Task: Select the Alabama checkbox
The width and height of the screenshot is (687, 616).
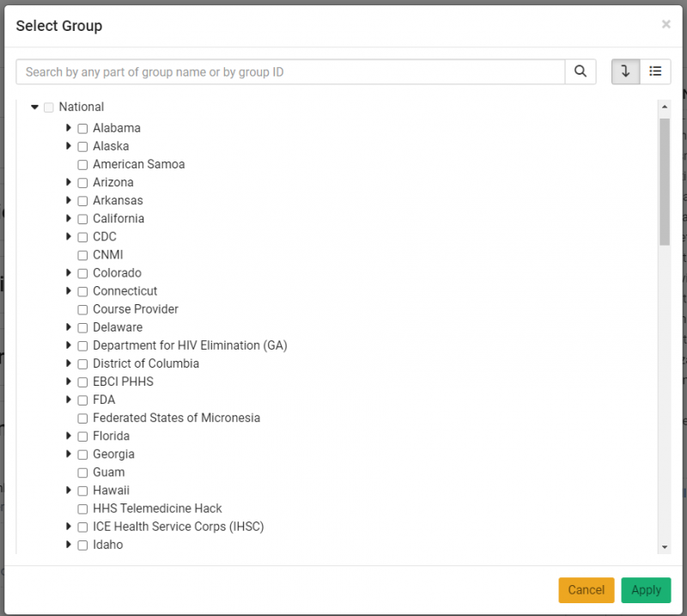Action: (x=82, y=128)
